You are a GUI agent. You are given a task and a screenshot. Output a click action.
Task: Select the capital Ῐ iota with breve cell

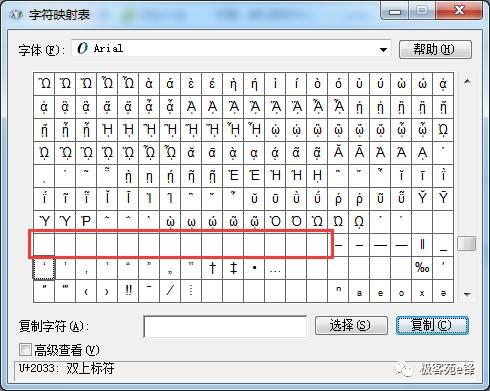[107, 199]
